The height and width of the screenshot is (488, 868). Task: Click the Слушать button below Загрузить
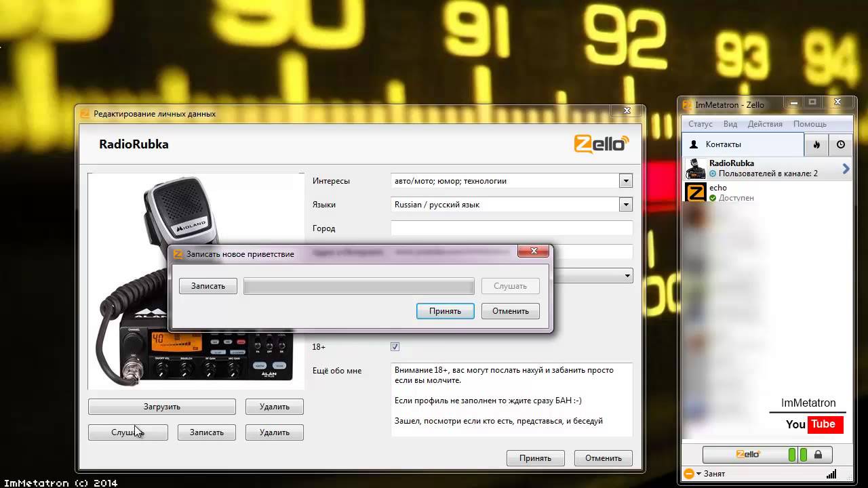[x=127, y=432]
